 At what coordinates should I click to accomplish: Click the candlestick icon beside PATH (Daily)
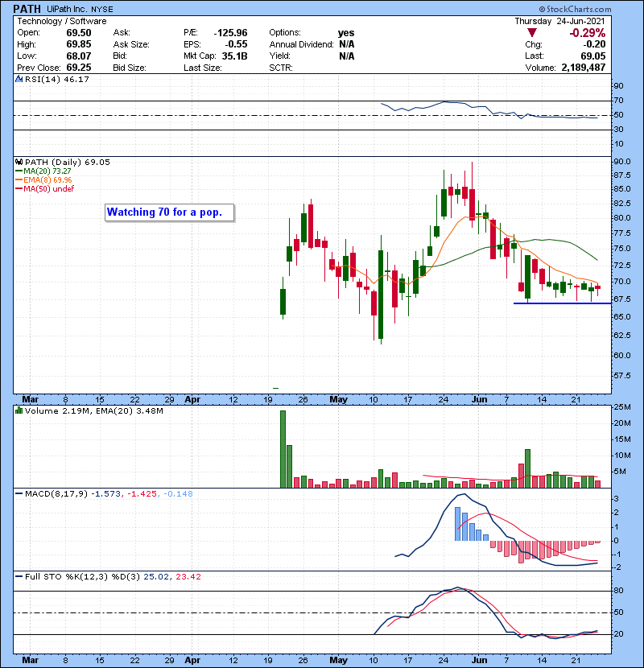[x=19, y=163]
